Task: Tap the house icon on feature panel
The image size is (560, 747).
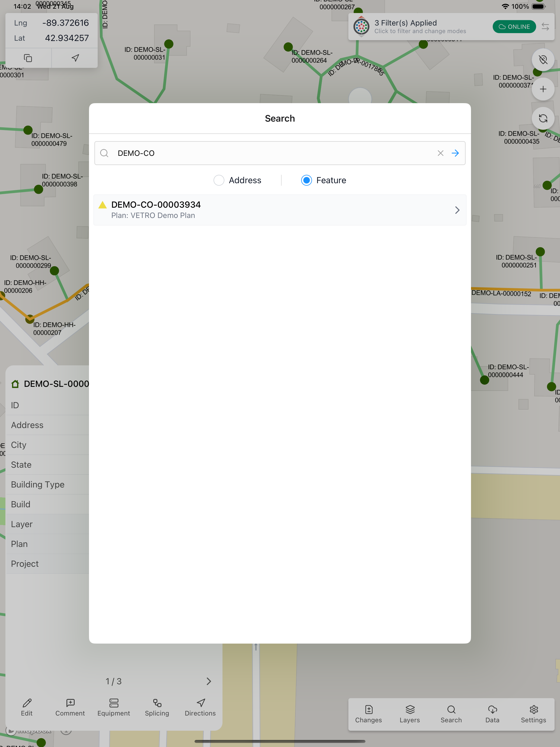Action: 15,384
